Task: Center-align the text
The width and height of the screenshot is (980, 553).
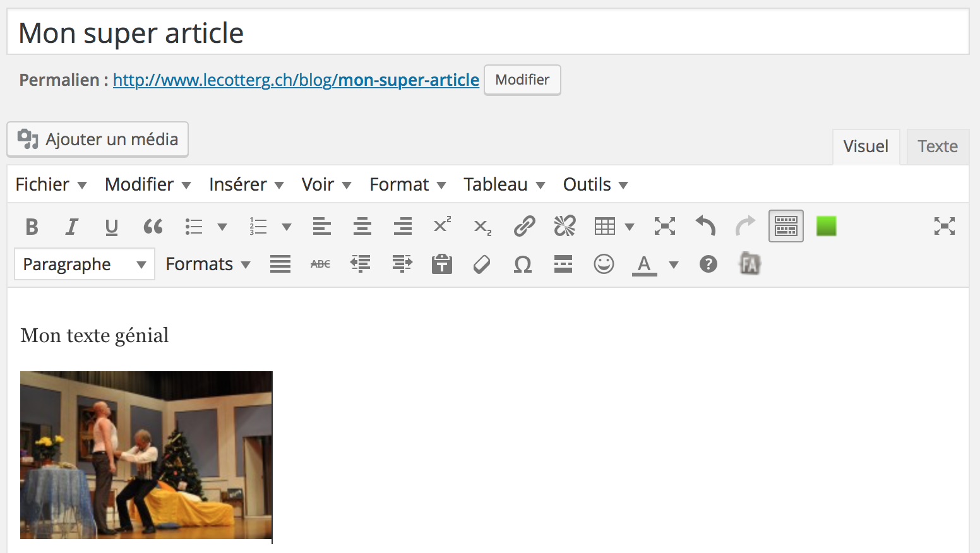Action: coord(362,226)
